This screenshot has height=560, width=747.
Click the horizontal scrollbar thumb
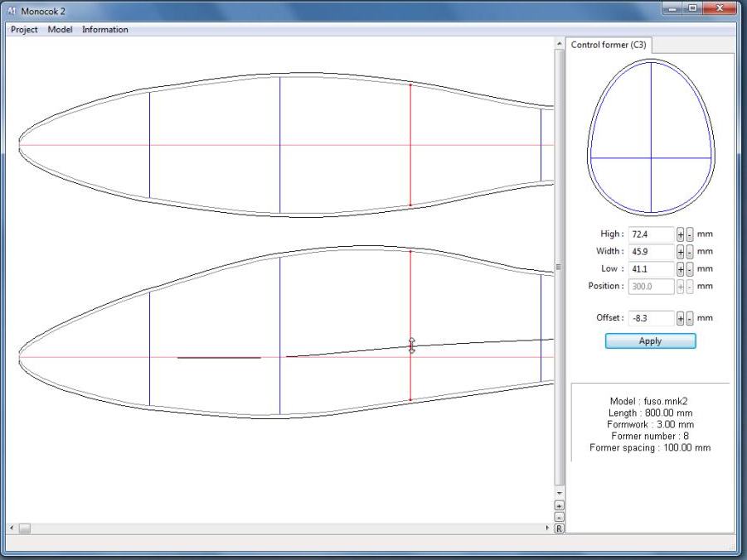24,528
